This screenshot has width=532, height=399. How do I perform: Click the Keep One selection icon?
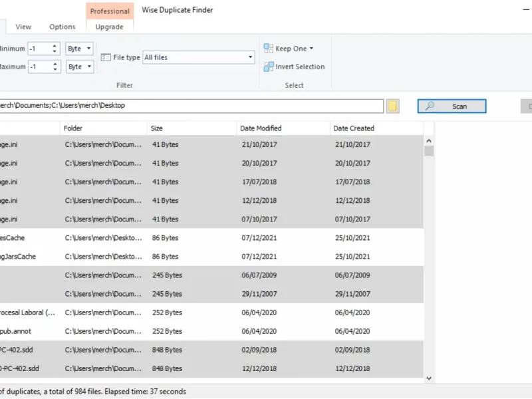[x=269, y=49]
